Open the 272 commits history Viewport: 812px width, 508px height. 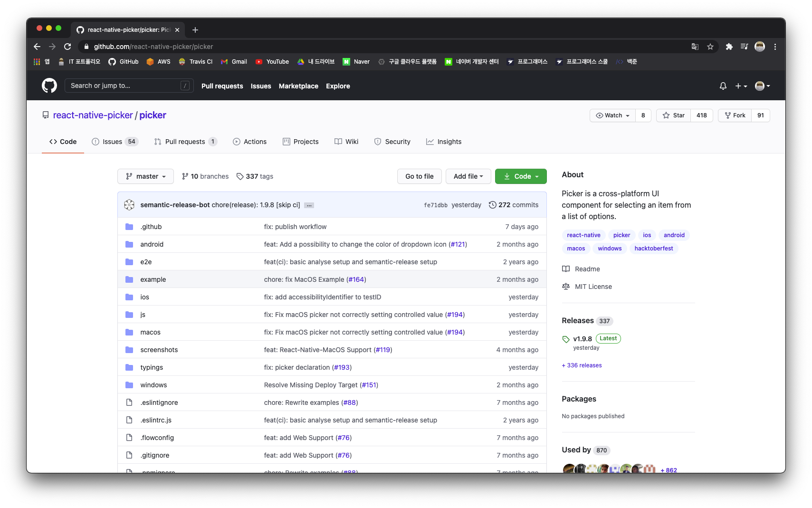coord(514,205)
